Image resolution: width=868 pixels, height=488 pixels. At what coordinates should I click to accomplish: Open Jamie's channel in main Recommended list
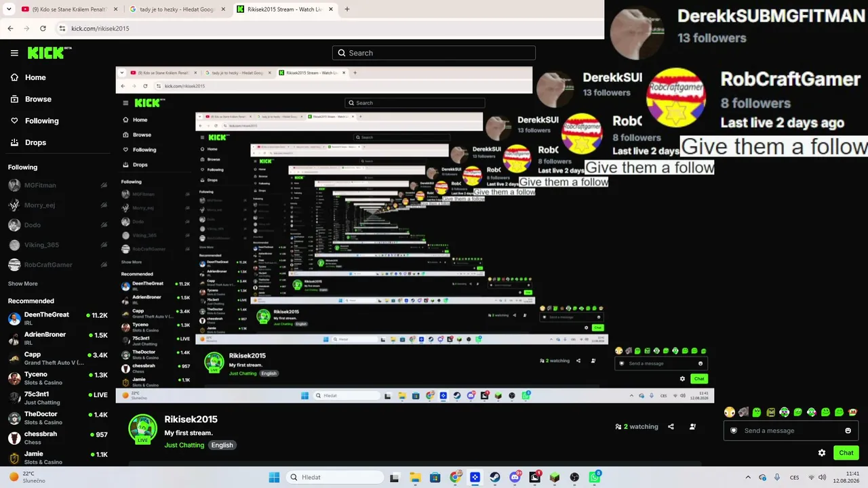point(58,457)
